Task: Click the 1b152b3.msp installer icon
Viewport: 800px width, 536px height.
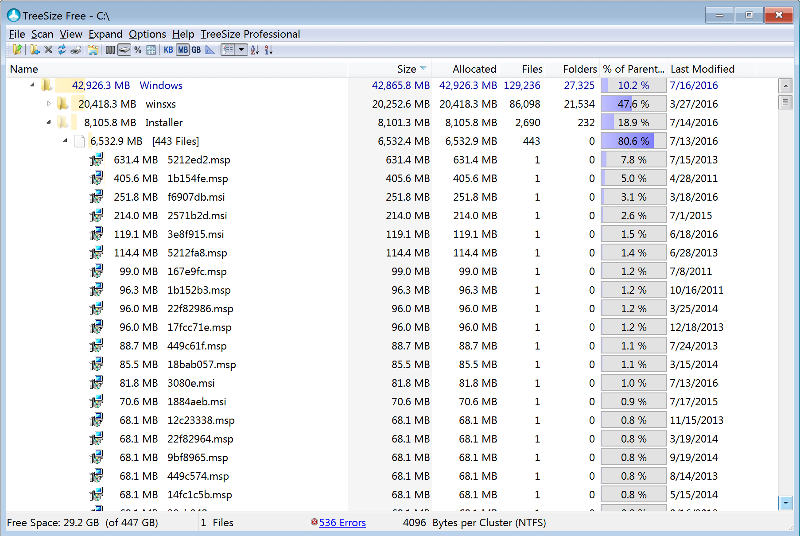Action: pos(96,290)
